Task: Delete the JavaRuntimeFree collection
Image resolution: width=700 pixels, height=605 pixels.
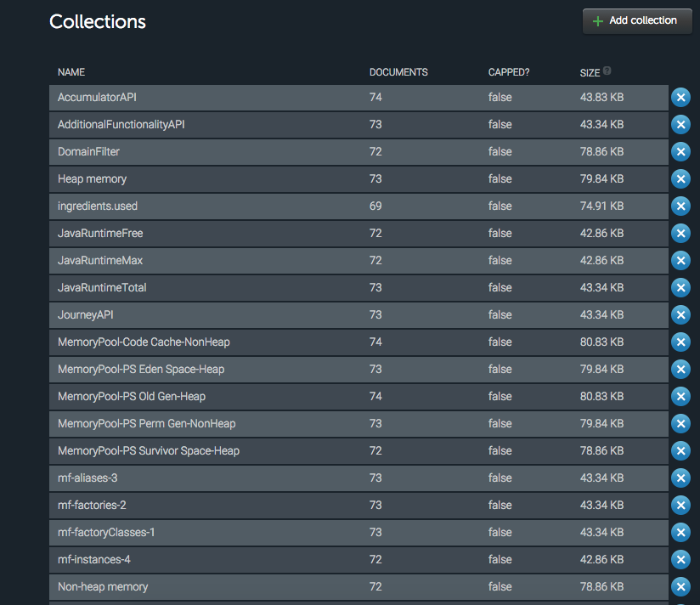Action: point(680,233)
